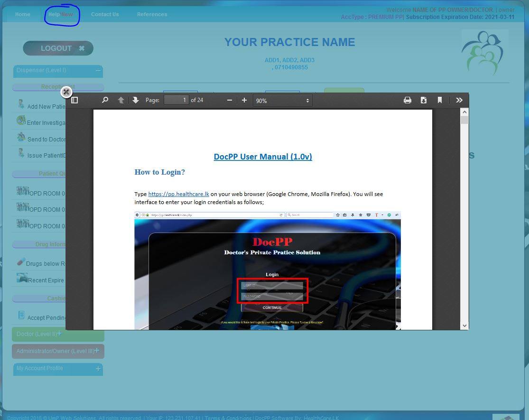Expand the Doctor (Level II) section

[59, 334]
